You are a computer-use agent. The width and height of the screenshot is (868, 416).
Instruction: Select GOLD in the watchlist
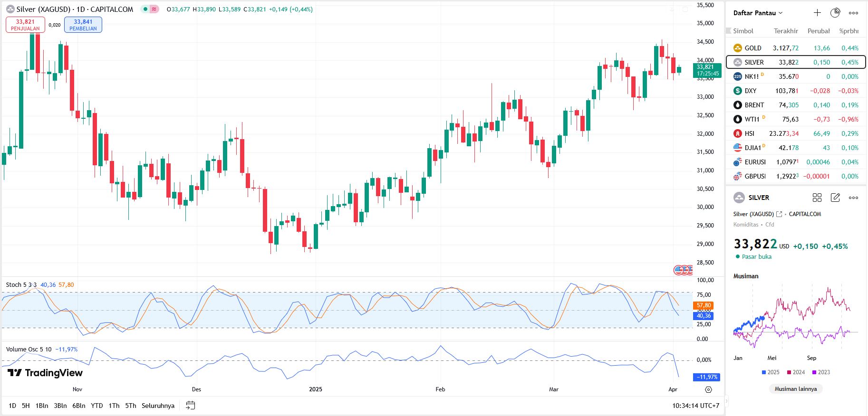pyautogui.click(x=753, y=48)
